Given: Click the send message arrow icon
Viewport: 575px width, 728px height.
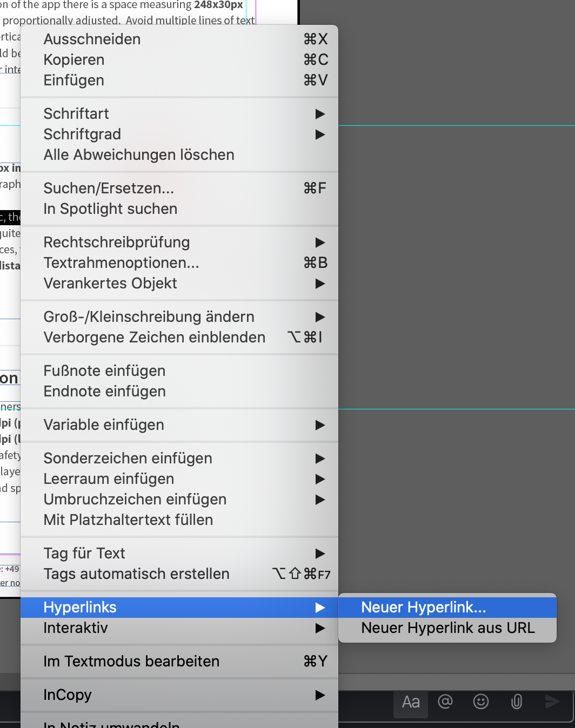Looking at the screenshot, I should pos(551,702).
